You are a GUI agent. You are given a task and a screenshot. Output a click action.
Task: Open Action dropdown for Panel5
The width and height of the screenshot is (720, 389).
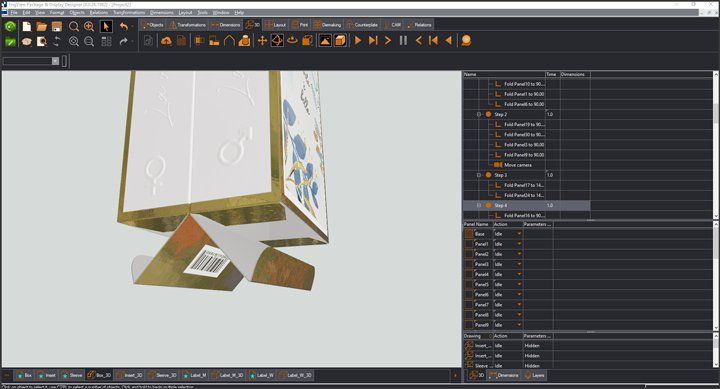[519, 284]
